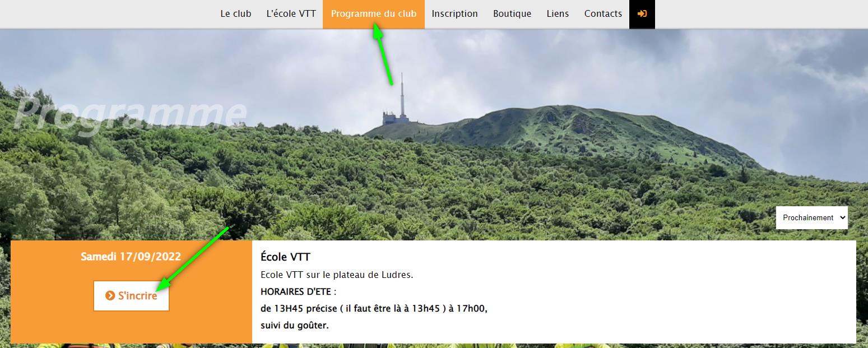868x348 pixels.
Task: Select the Programme du club tab
Action: point(374,14)
